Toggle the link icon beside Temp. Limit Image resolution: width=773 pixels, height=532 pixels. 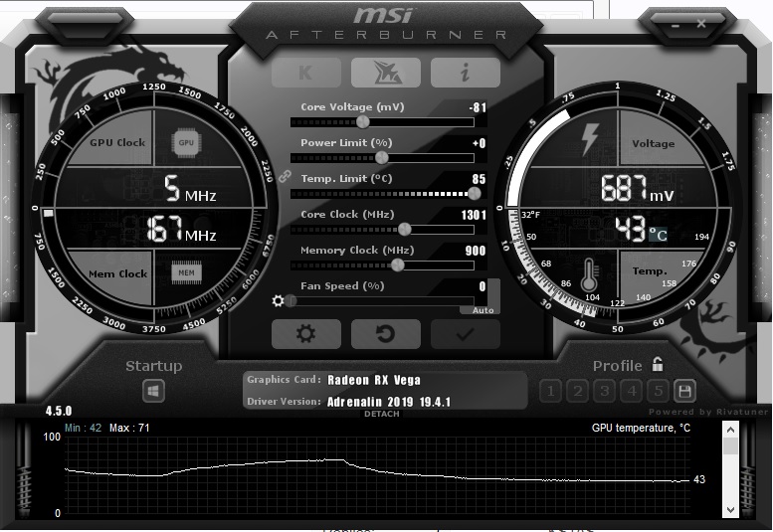285,176
